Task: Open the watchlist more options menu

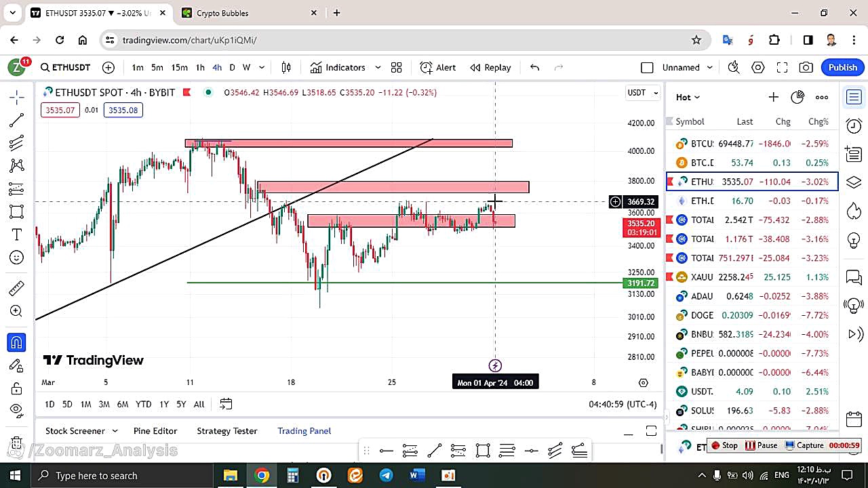Action: (x=822, y=97)
